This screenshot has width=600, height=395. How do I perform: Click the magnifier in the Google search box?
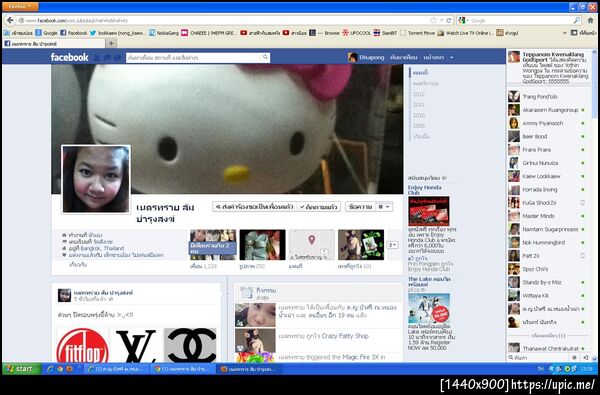pyautogui.click(x=576, y=20)
